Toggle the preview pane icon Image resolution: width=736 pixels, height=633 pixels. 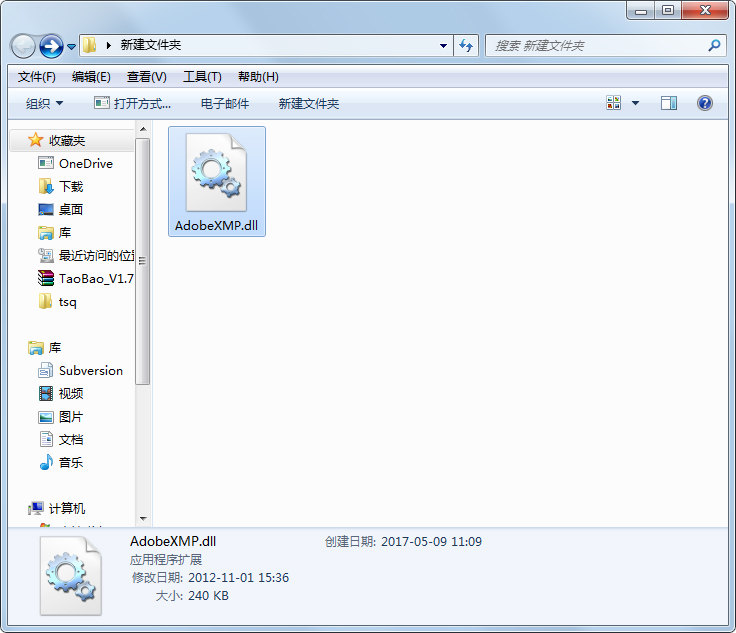(x=668, y=103)
